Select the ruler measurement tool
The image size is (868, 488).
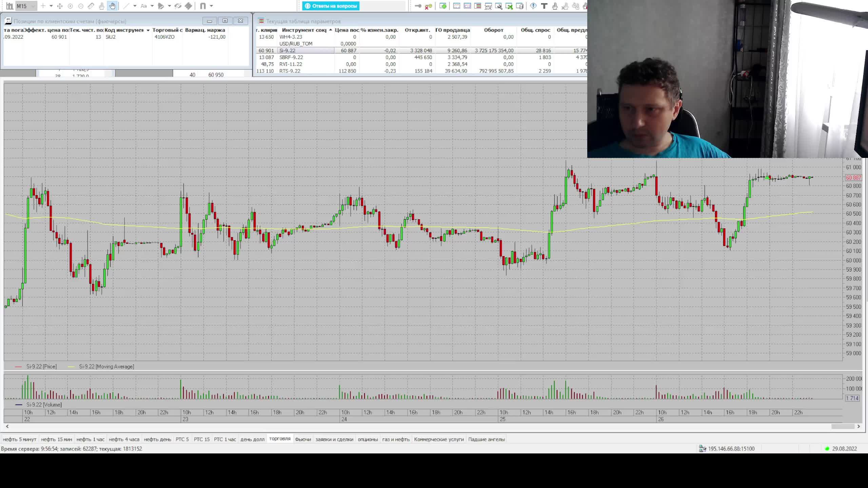point(91,6)
